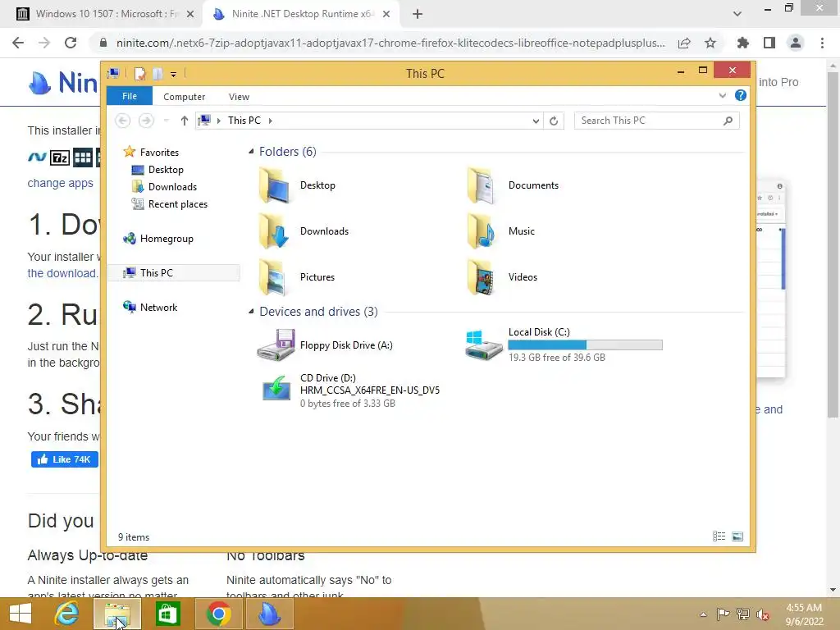Select Local Disk (C:) drive icon
Screen dimensions: 840x630
483,345
